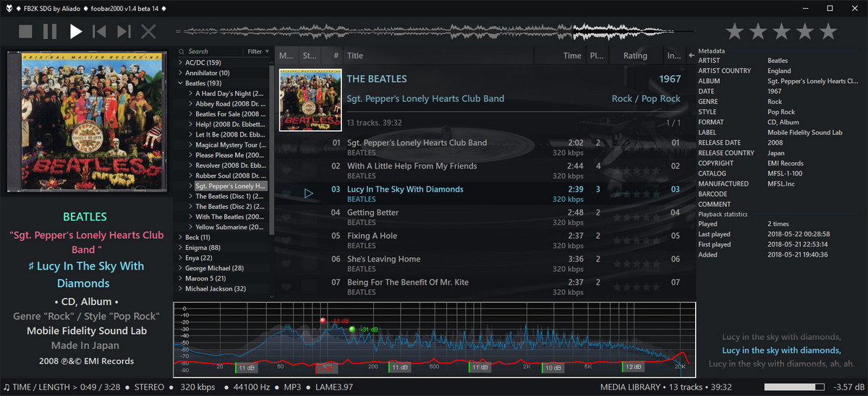The image size is (868, 396).
Task: Toggle heart for Lucy In The Sky With Diamonds
Action: pos(286,194)
